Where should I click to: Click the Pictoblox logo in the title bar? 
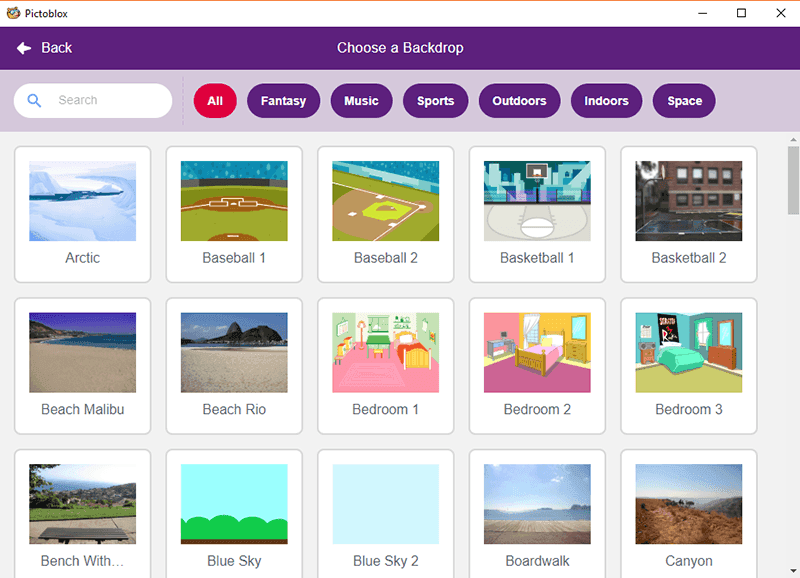coord(12,13)
